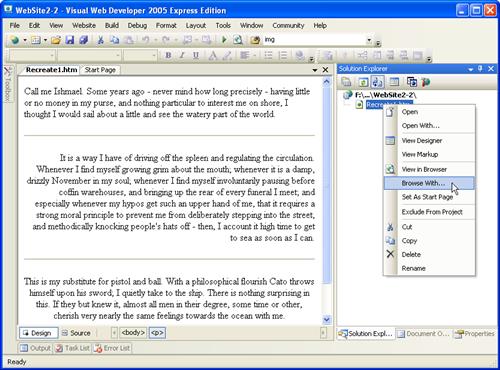
Task: Switch to the Properties panel tab
Action: click(475, 334)
